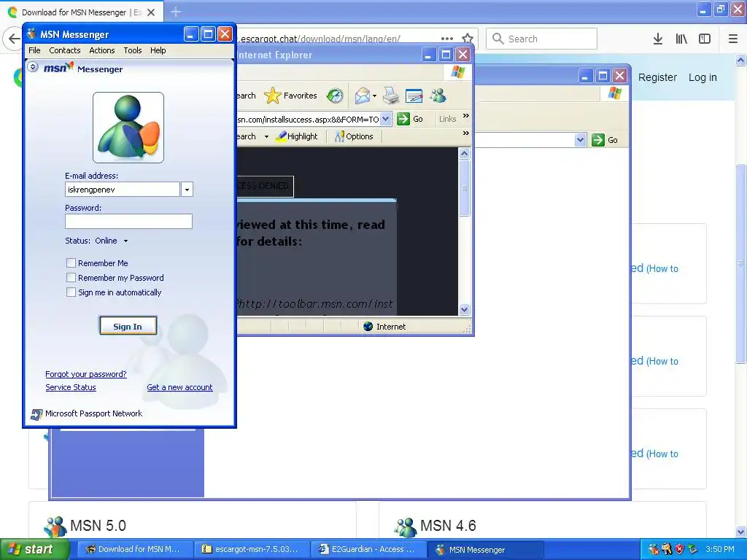Image resolution: width=747 pixels, height=560 pixels.
Task: Open Firefox downloads arrow icon
Action: (x=657, y=39)
